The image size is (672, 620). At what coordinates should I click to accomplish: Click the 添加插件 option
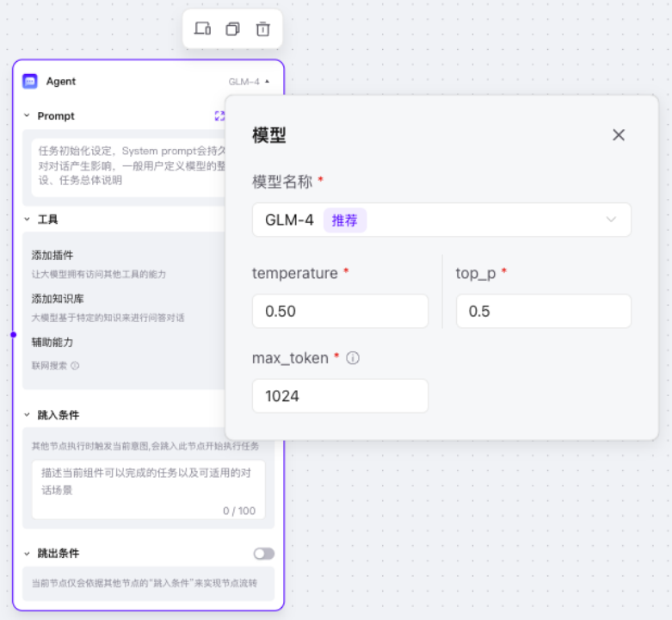(52, 255)
